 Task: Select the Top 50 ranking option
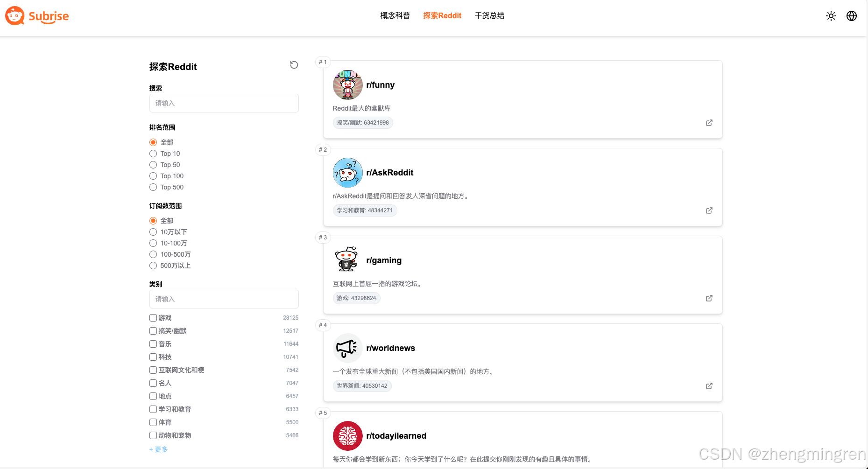coord(153,165)
